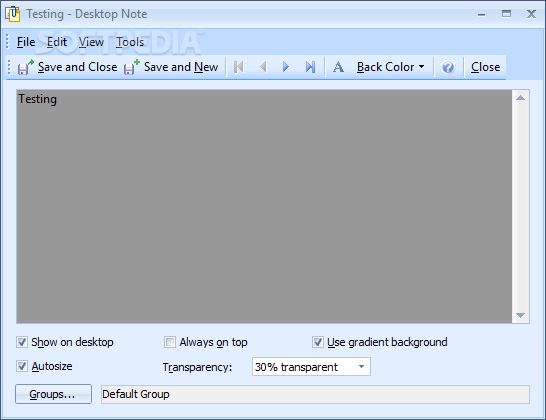
Task: Go to the previous note arrow icon
Action: coord(263,67)
